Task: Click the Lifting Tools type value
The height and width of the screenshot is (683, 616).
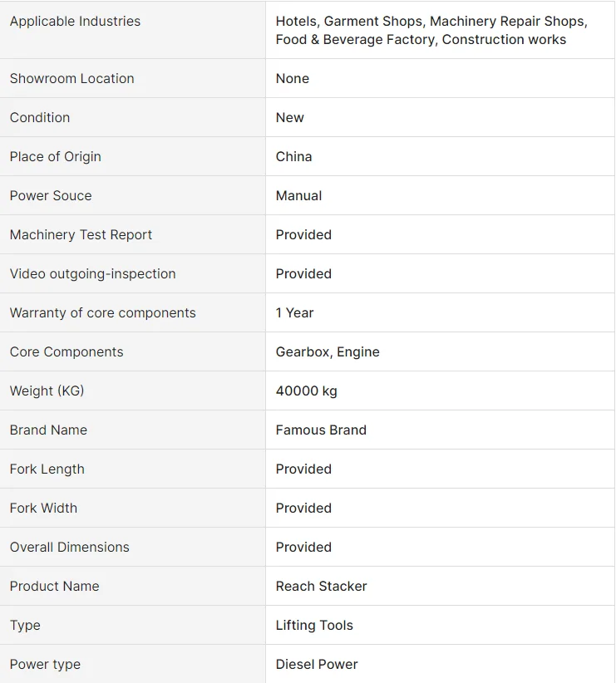Action: click(314, 626)
